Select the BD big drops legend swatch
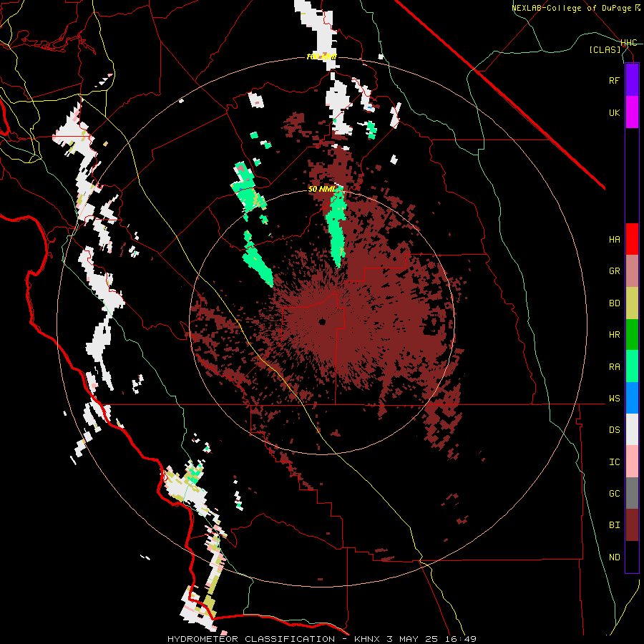The height and width of the screenshot is (644, 644). tap(632, 303)
